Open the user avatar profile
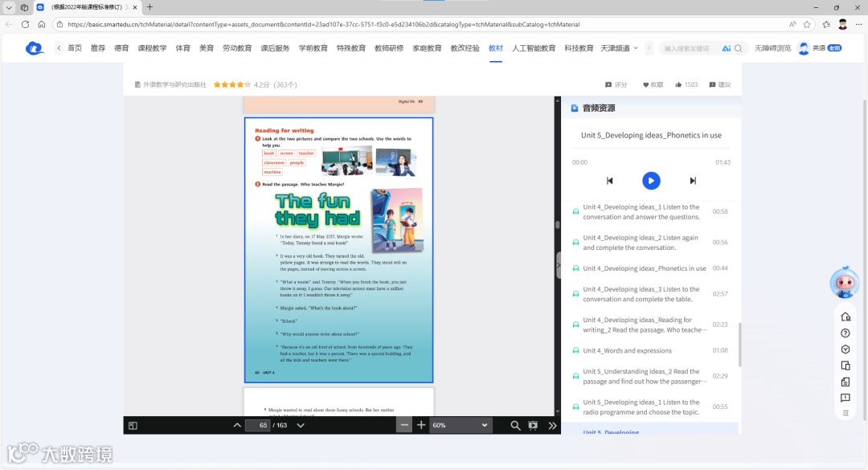 tap(804, 48)
